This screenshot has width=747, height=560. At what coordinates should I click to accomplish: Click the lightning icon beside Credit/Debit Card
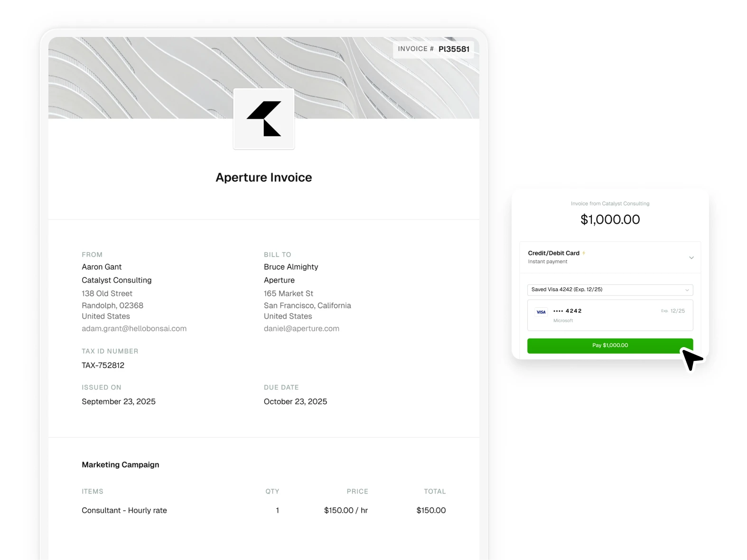tap(584, 253)
